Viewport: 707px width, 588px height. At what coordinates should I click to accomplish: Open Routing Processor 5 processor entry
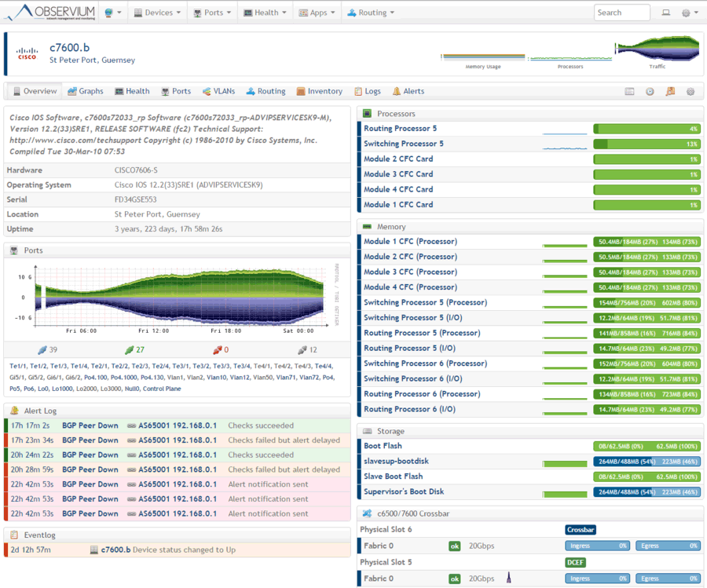(401, 129)
